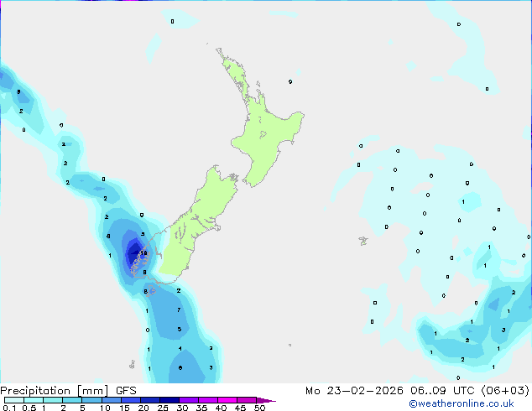Click the "19" precipitation value on the map
The height and width of the screenshot is (411, 532).
click(143, 253)
